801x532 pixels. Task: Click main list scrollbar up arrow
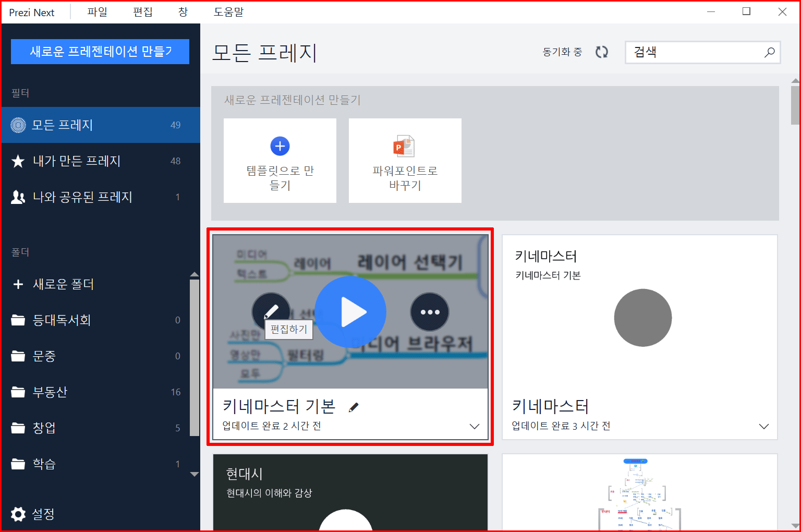795,81
